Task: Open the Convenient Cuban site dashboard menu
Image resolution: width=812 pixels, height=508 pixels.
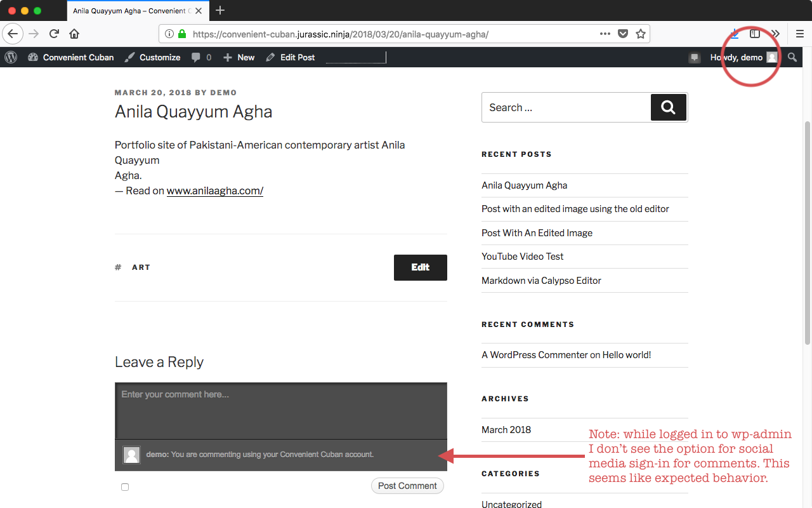Action: 70,57
